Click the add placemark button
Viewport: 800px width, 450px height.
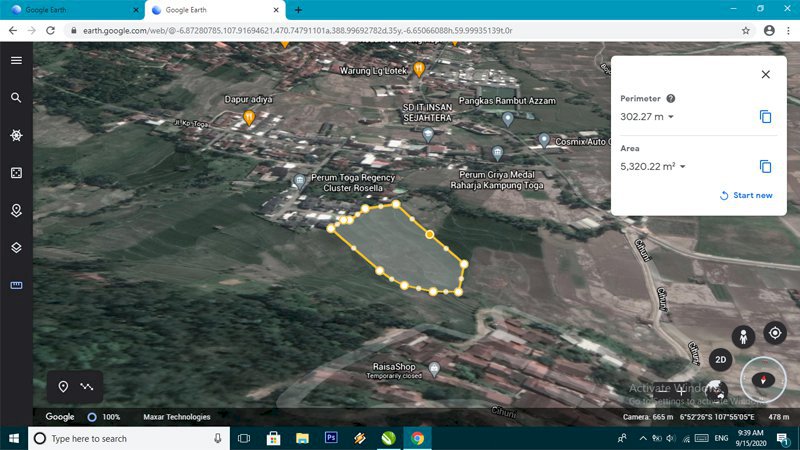(63, 386)
